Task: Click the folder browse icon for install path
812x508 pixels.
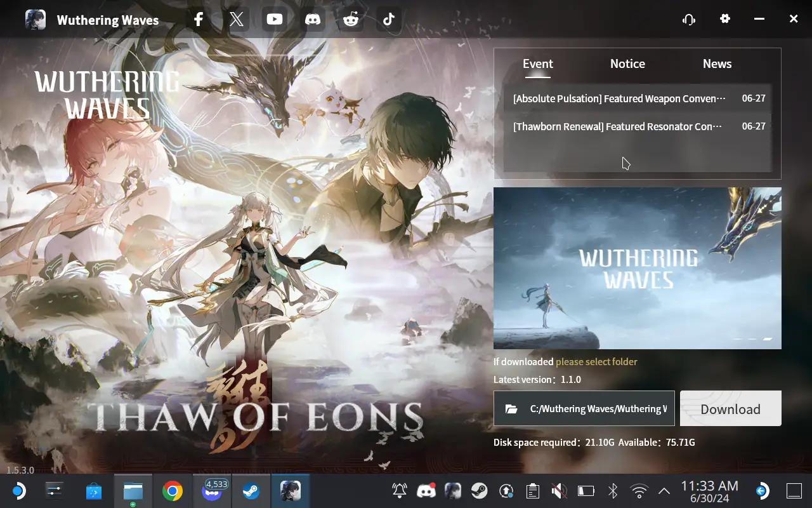Action: 511,409
